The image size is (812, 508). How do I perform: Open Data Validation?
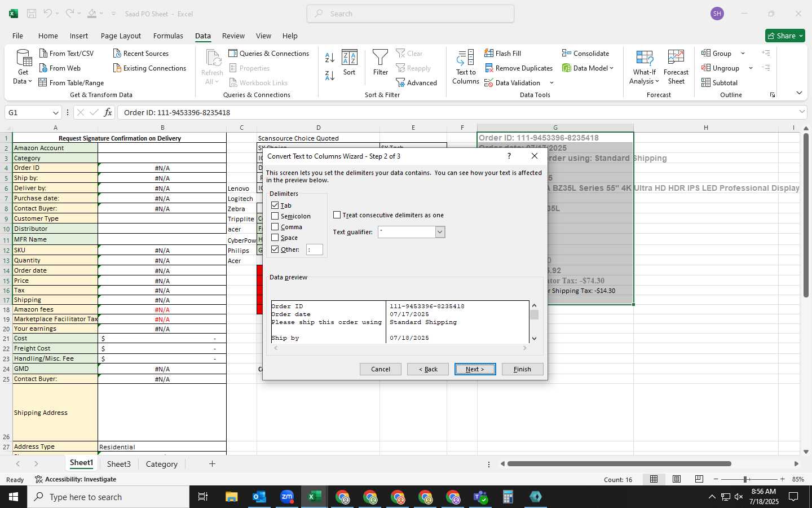(512, 82)
